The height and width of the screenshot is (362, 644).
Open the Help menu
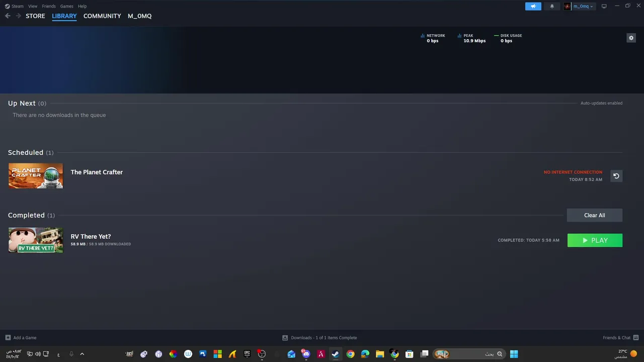click(83, 6)
